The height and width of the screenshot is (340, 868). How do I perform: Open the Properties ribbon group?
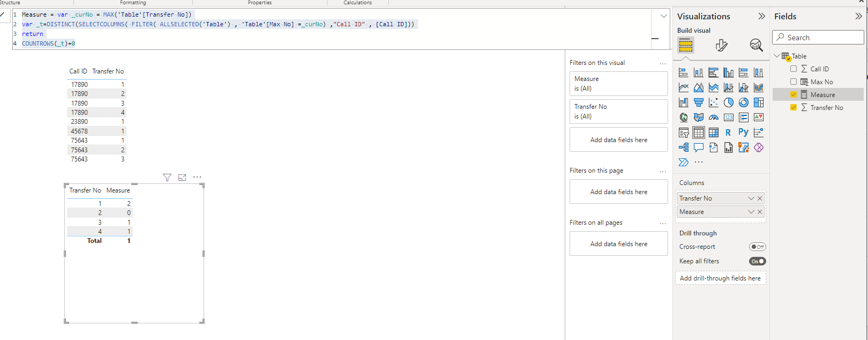pyautogui.click(x=260, y=3)
